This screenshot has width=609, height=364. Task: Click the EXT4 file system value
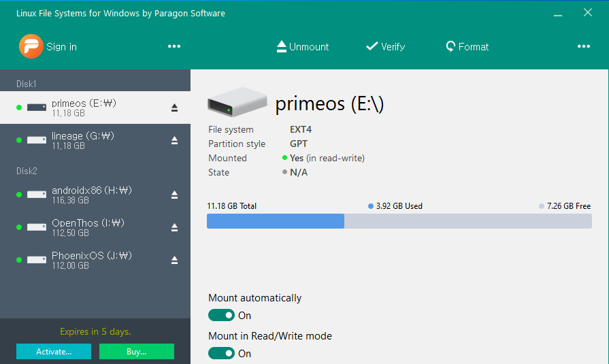tap(301, 129)
